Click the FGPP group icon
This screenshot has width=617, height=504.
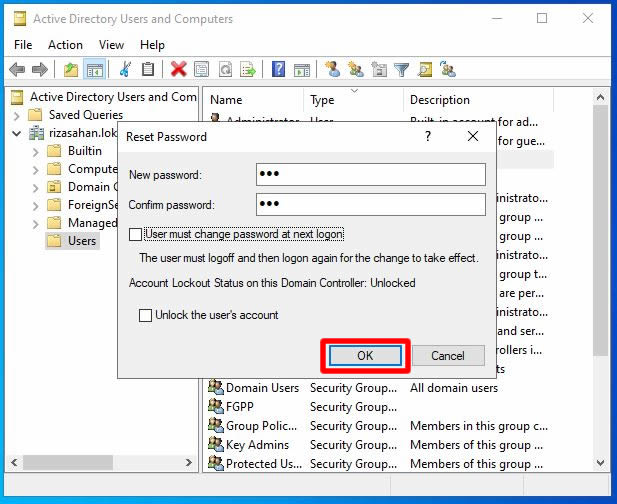point(216,406)
